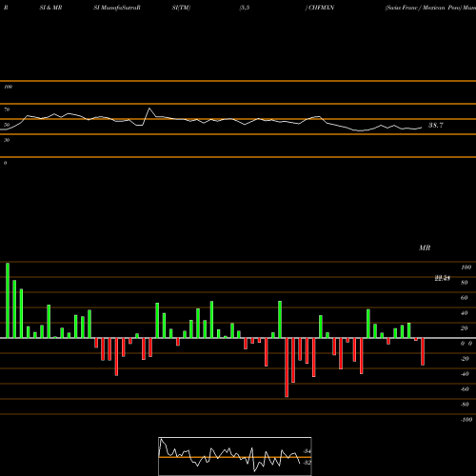Image resolution: width=476 pixels, height=476 pixels.
Task: Click the 'Swiss Franc / Mexican Peso' title text
Action: [x=423, y=8]
